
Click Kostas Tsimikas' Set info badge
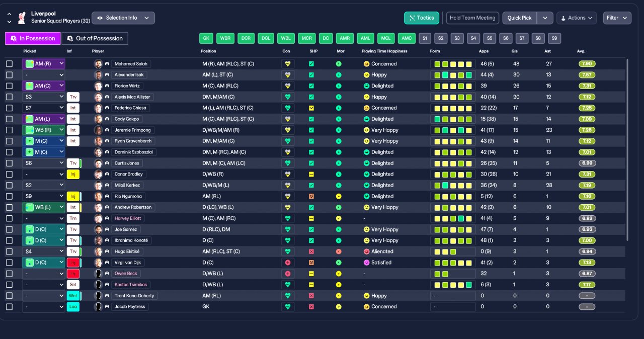click(x=73, y=285)
